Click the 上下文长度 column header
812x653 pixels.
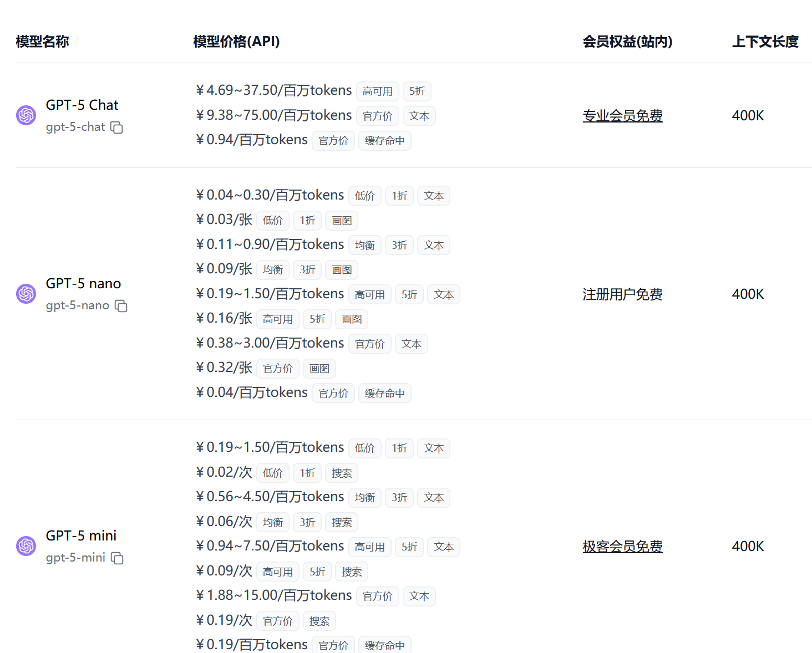765,42
